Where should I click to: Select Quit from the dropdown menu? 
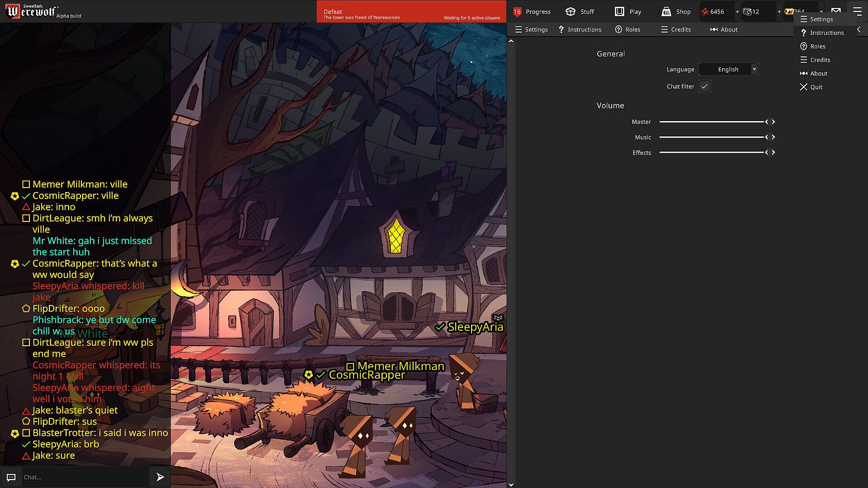click(x=812, y=87)
